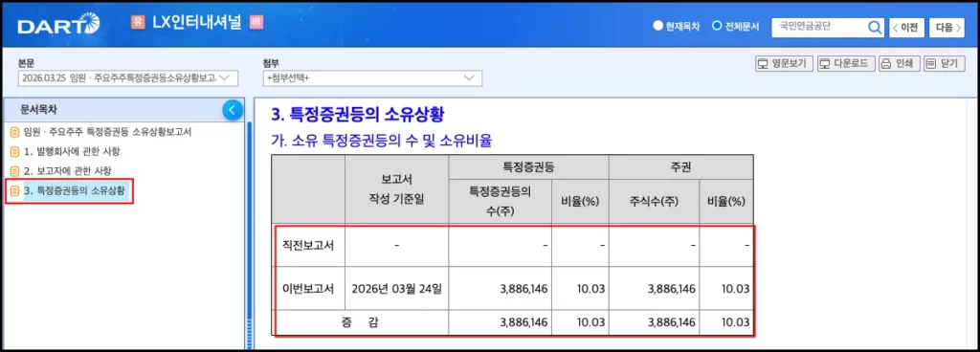980x352 pixels.
Task: Click the 특정증권등의 수(주) column header
Action: (x=500, y=202)
